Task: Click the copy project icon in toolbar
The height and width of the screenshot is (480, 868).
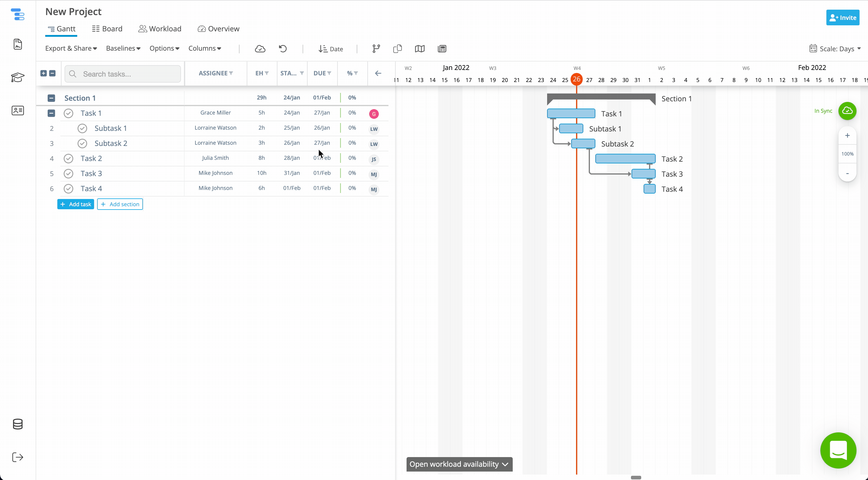Action: coord(397,49)
